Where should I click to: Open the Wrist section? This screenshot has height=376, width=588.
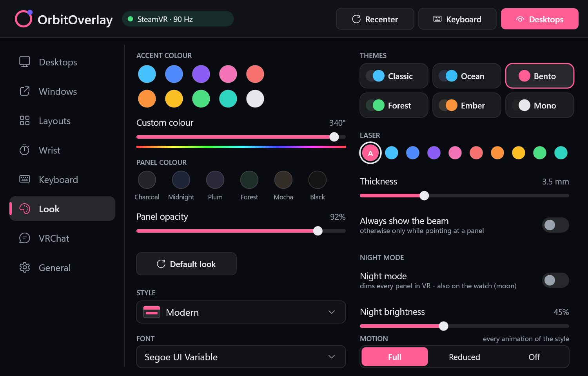coord(62,150)
